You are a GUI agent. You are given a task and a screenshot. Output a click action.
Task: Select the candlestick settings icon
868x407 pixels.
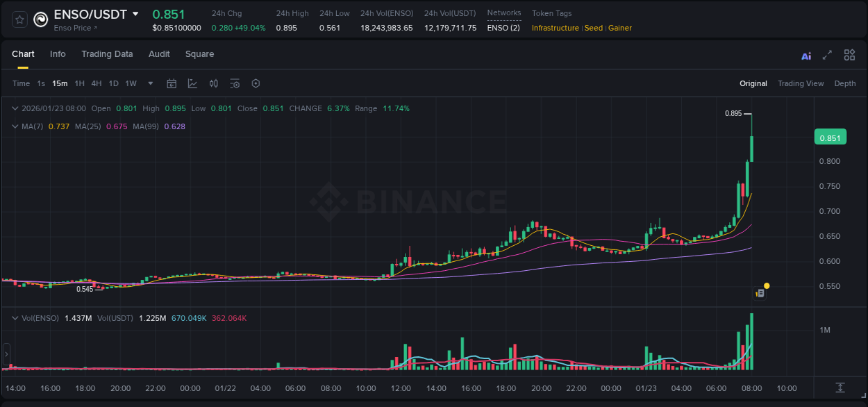click(x=213, y=83)
